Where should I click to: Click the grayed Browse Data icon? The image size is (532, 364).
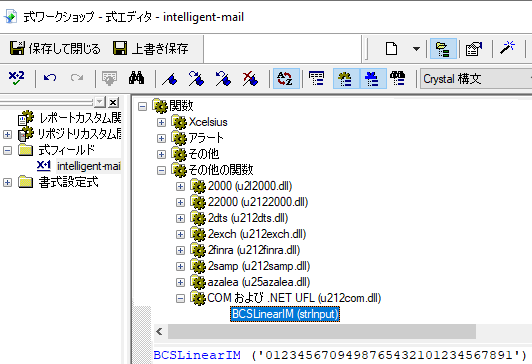pyautogui.click(x=109, y=78)
